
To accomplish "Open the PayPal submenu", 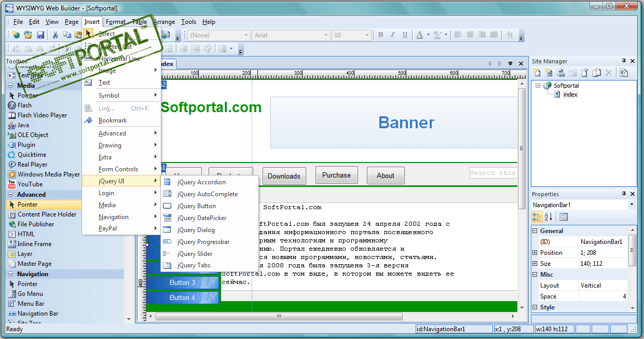I will 121,228.
